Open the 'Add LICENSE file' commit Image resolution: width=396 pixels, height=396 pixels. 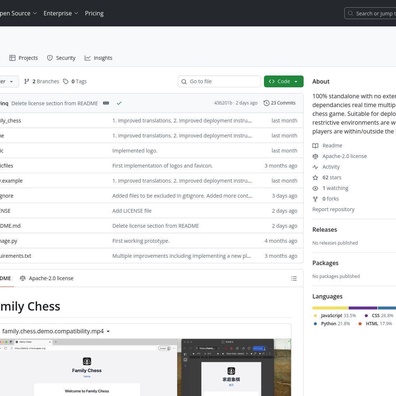[132, 211]
